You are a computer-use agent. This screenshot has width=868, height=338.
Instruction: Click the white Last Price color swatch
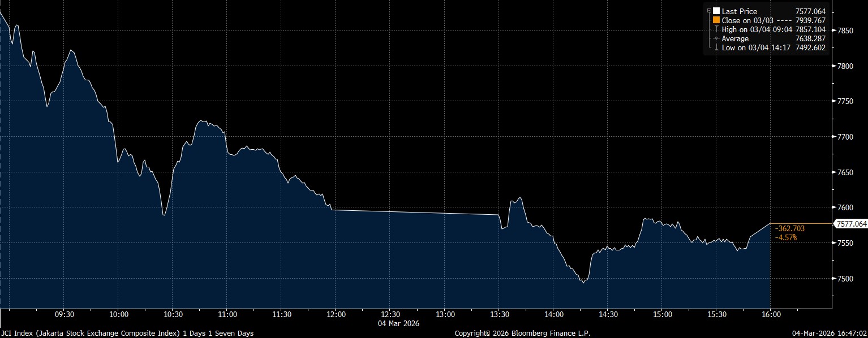tap(716, 11)
